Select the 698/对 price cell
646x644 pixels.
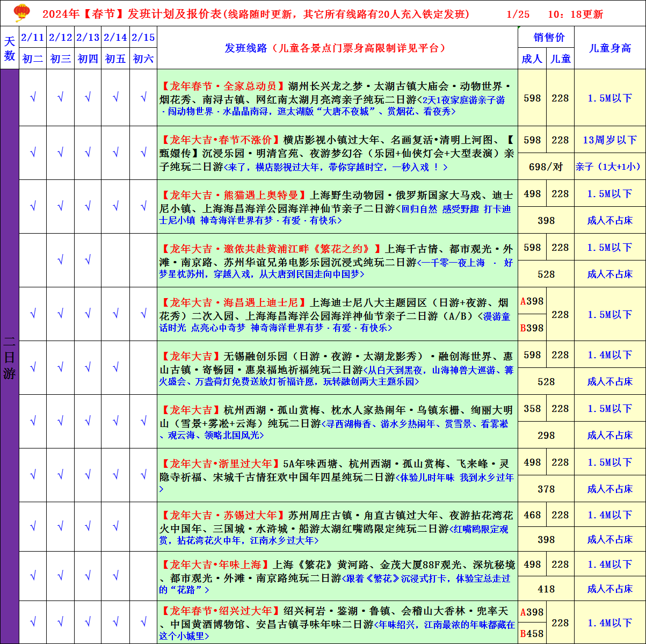pyautogui.click(x=546, y=167)
